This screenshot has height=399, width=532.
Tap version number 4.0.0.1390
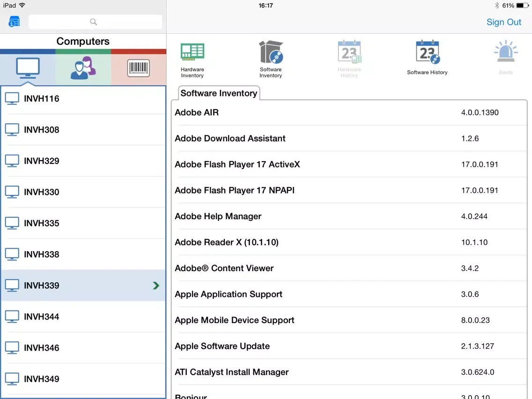[480, 113]
